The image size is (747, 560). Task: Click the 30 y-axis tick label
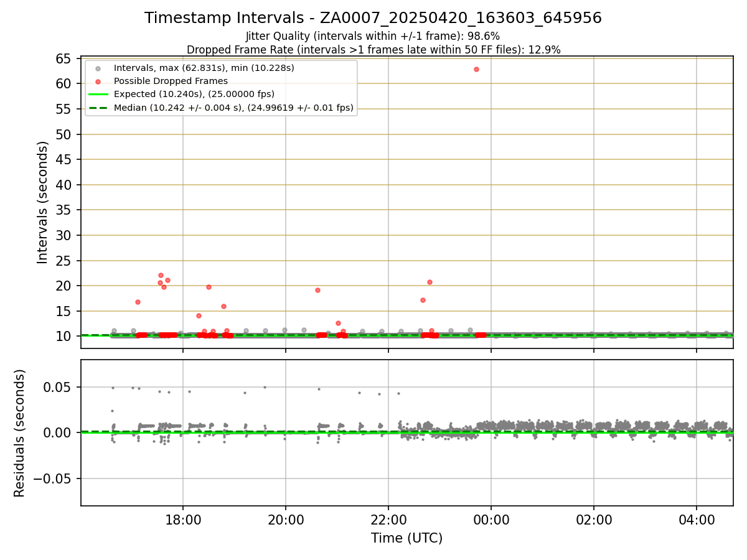point(63,236)
